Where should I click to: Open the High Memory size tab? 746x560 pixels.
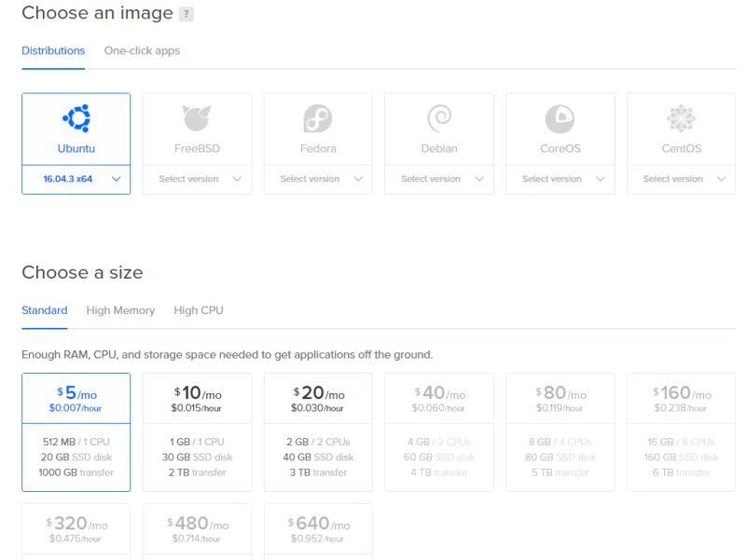[120, 310]
